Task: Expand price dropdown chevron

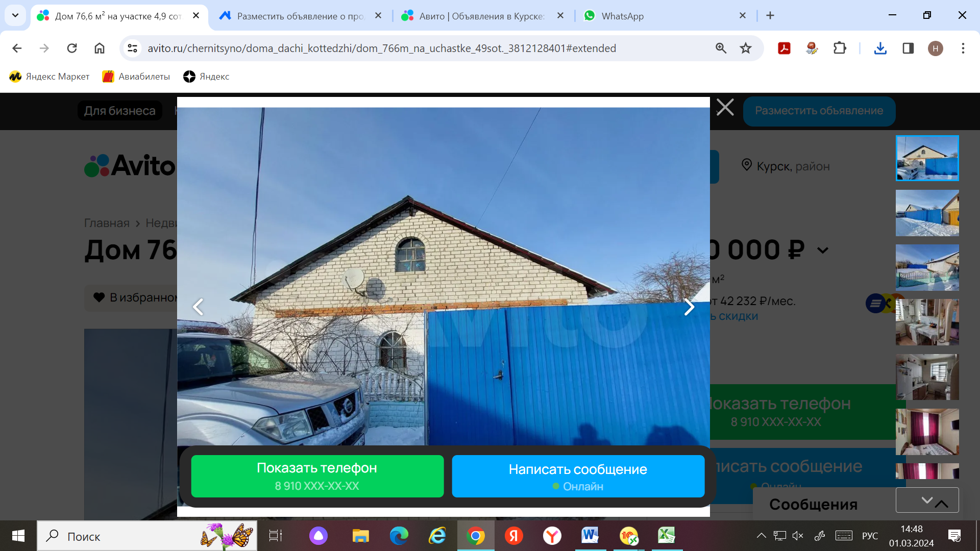Action: (x=823, y=251)
